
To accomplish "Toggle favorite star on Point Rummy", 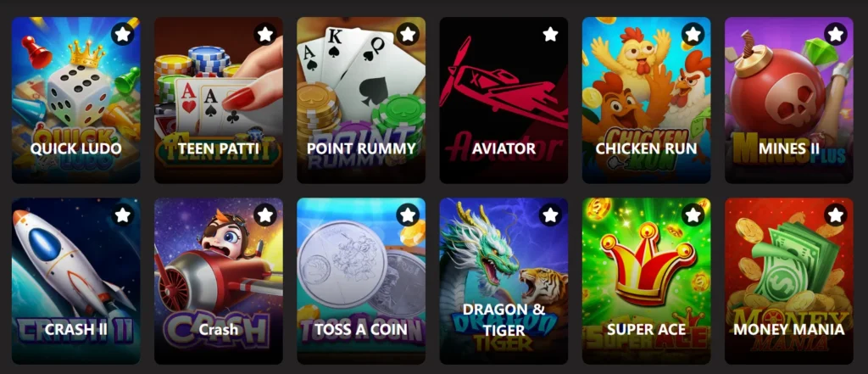I will coord(408,35).
